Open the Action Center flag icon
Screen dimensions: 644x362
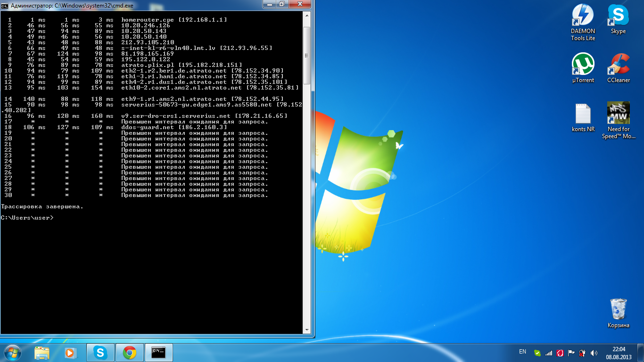571,353
